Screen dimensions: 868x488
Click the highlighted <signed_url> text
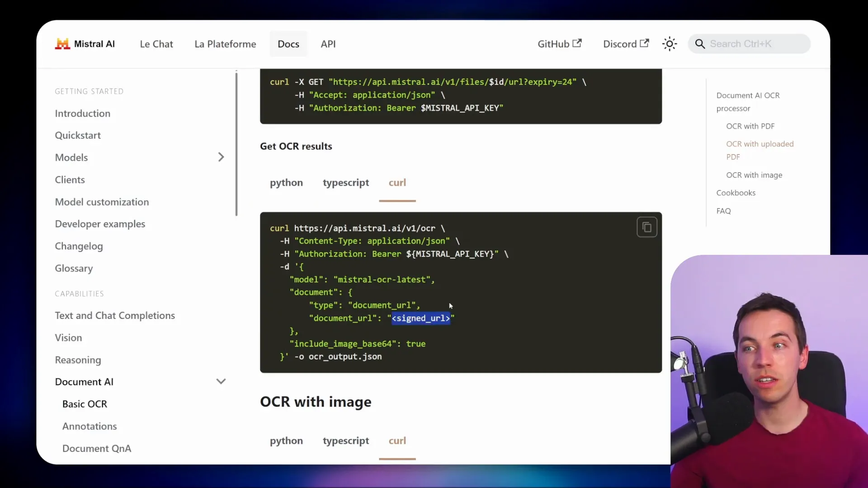(421, 318)
